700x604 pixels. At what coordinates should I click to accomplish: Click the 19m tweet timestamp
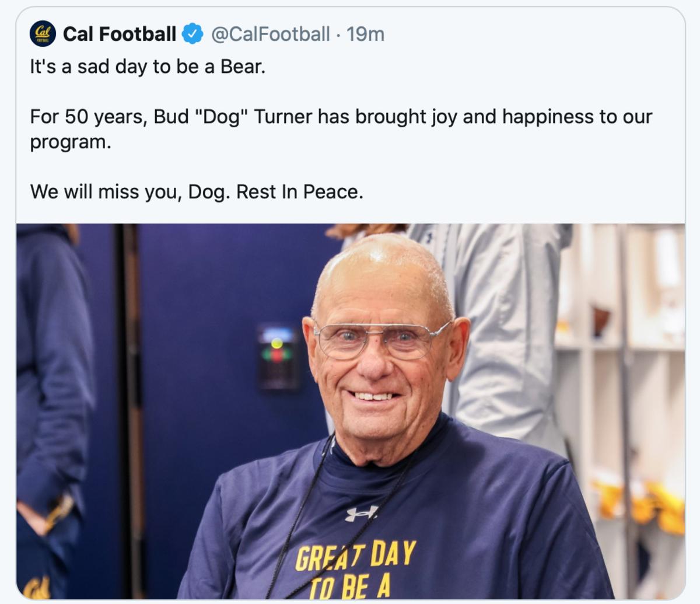coord(365,34)
